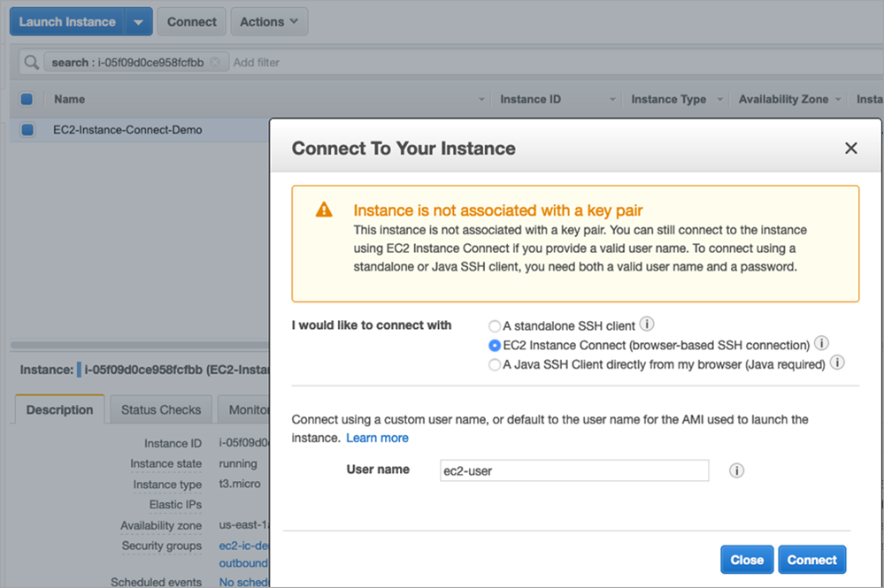884x588 pixels.
Task: Open the Instance Type column sort arrow
Action: [720, 100]
